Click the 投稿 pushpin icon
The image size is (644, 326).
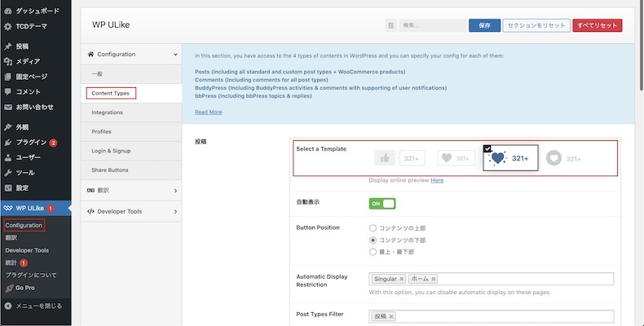8,46
